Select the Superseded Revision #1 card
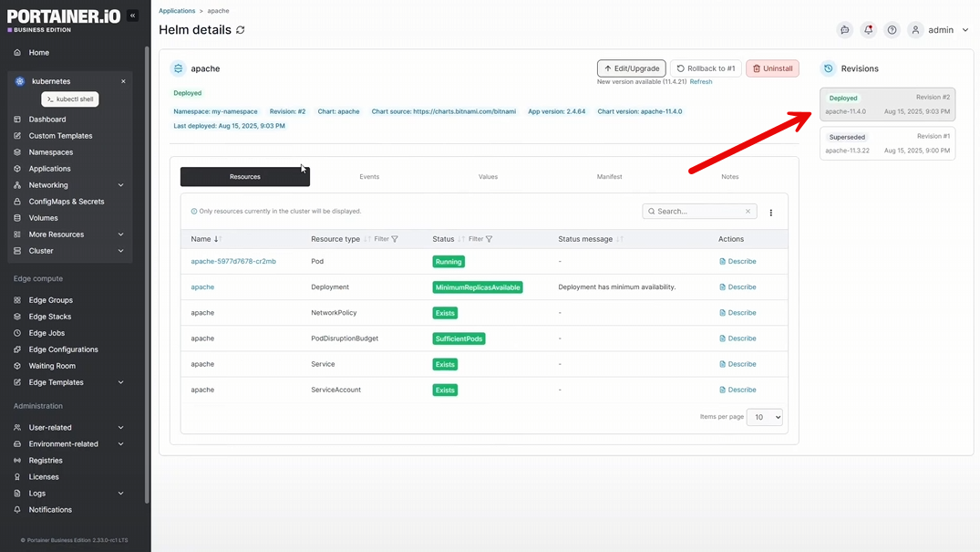The image size is (980, 552). tap(888, 143)
